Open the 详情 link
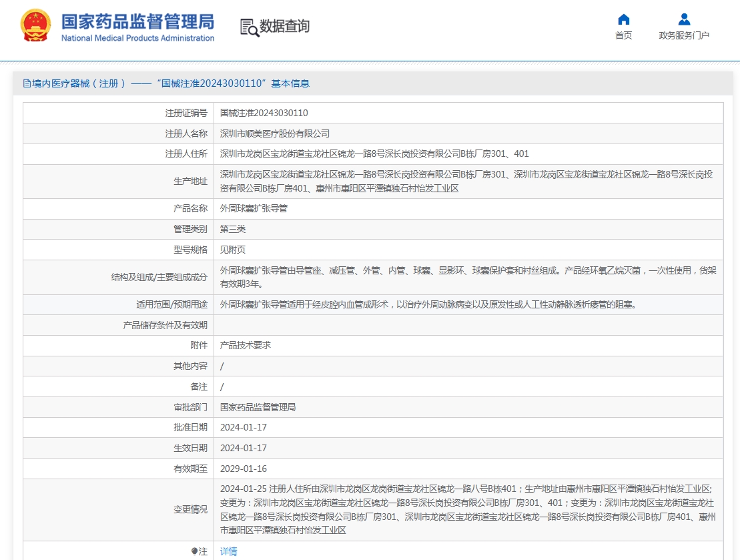This screenshot has width=740, height=560. pyautogui.click(x=228, y=551)
